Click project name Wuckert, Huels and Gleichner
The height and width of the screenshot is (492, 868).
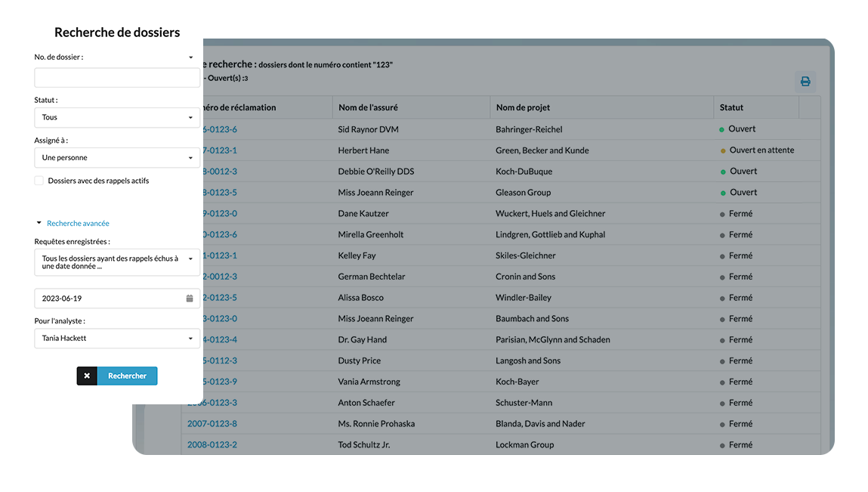(550, 214)
